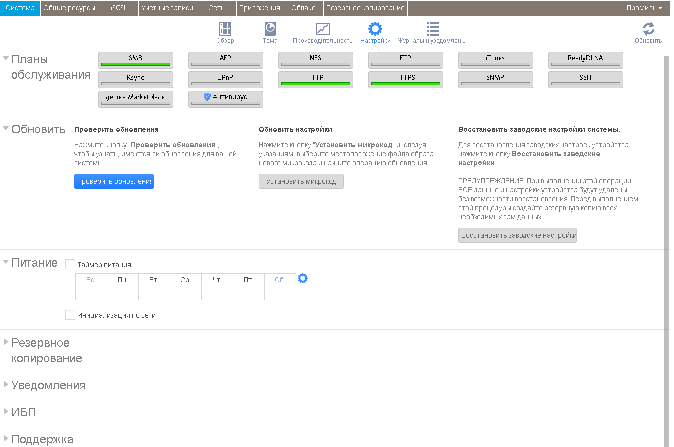Select the Ср column in power schedule
This screenshot has width=674, height=447.
[x=185, y=286]
